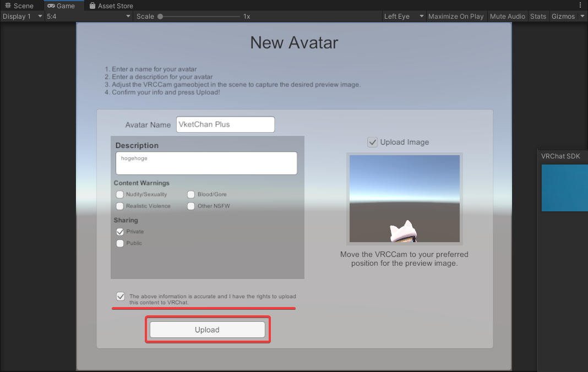Click the avatar preview image thumbnail

404,199
